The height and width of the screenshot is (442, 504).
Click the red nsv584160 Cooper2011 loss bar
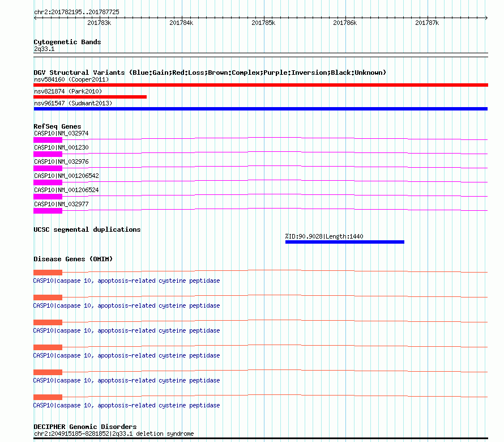point(260,85)
